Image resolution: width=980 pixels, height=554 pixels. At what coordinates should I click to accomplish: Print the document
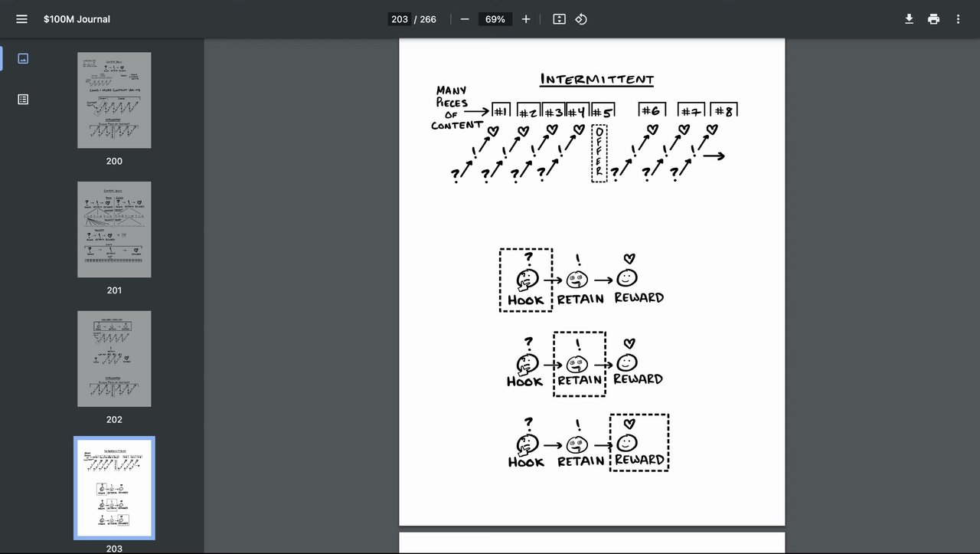click(933, 19)
